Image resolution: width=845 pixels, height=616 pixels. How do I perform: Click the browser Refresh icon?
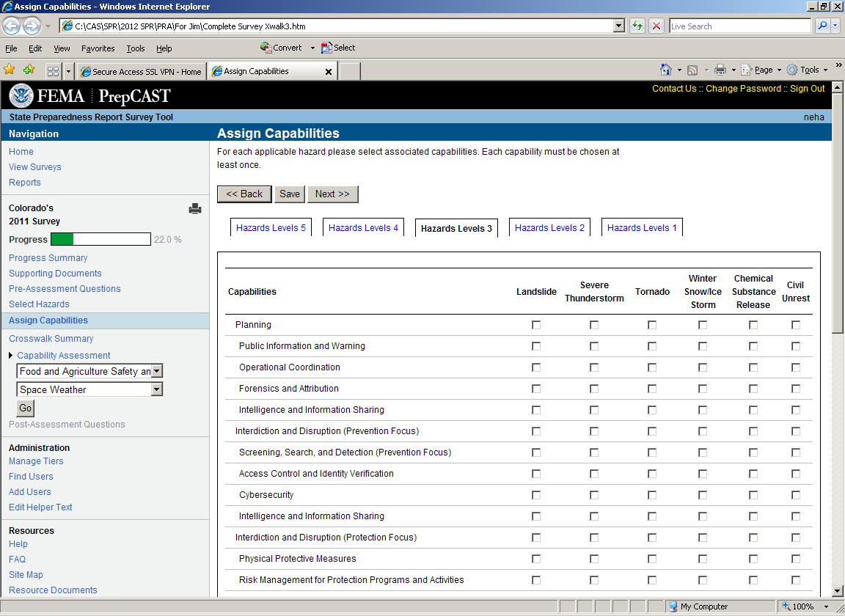pos(637,26)
